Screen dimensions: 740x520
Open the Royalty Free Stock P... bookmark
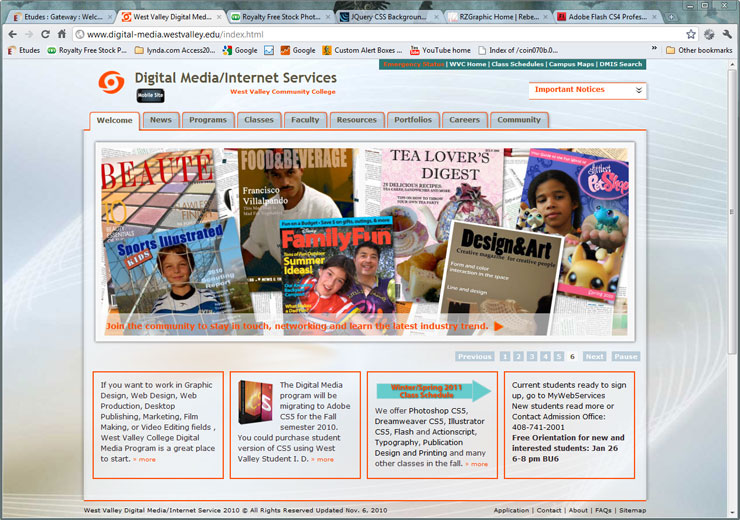click(x=87, y=50)
